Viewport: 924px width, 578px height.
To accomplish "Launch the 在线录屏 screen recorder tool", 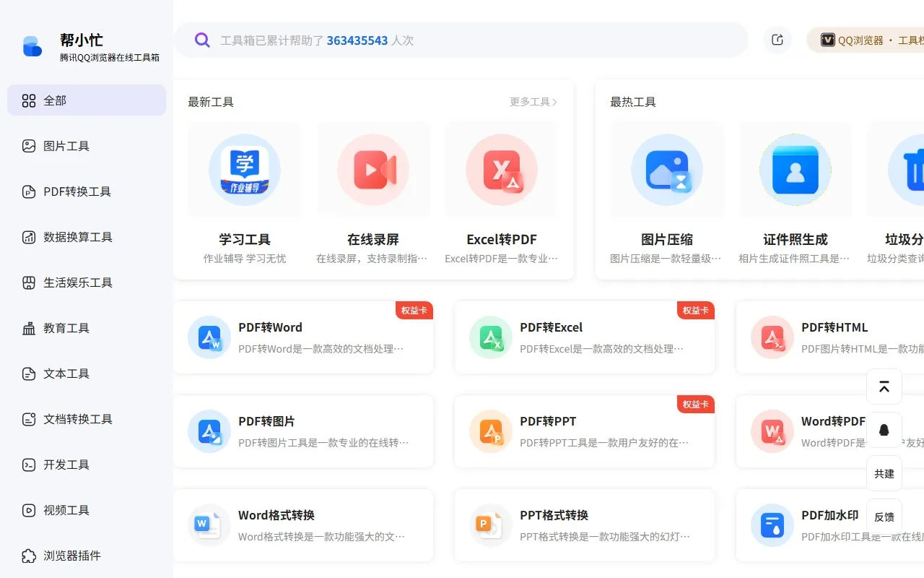I will 373,170.
